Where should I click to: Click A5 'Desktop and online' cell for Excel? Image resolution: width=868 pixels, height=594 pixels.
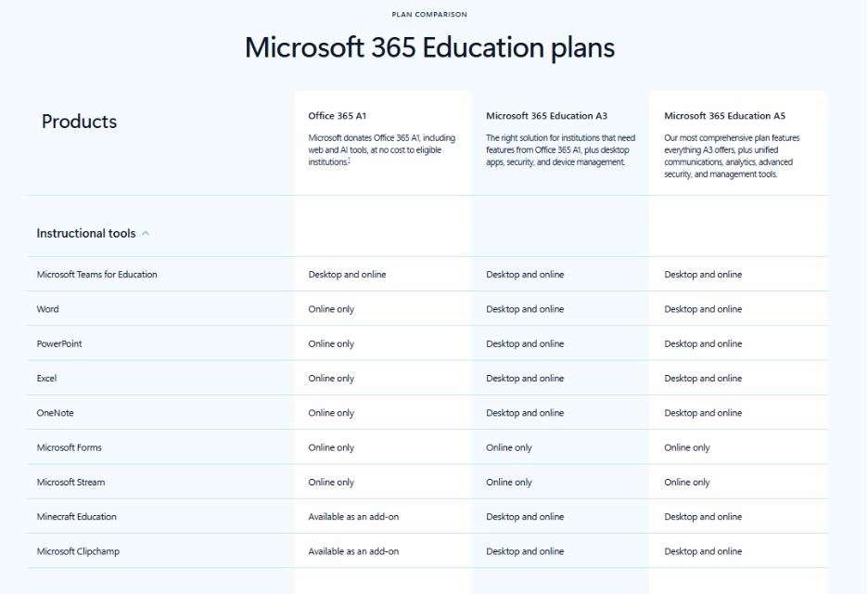click(703, 379)
